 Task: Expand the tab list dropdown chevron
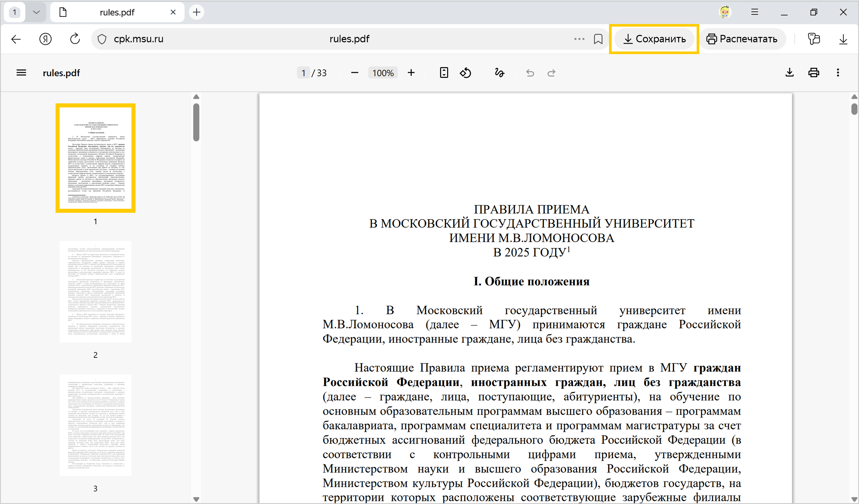click(36, 12)
